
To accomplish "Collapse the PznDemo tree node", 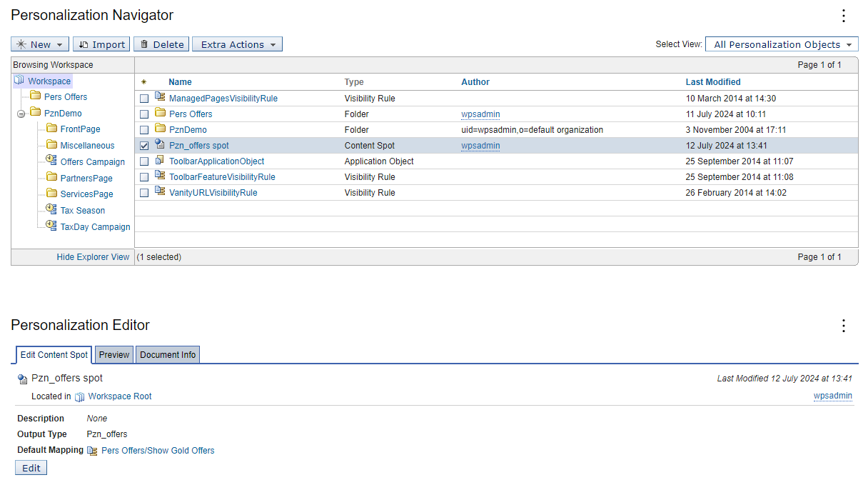I will [21, 114].
